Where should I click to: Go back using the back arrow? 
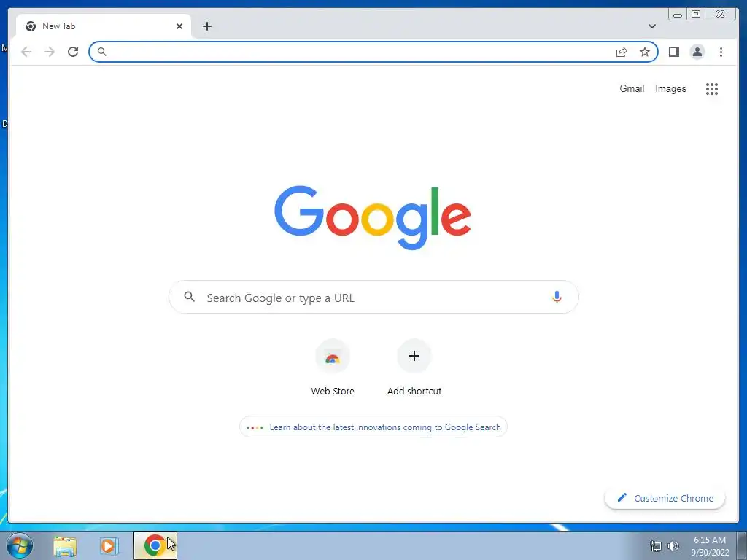(x=26, y=52)
